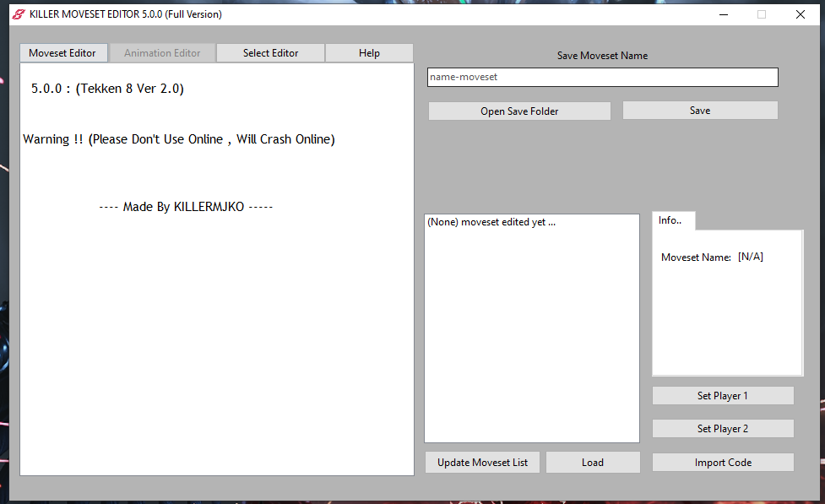Click the '5.0.0 : (Tekken 8 Ver 2.0)' text
Viewport: 825px width, 504px height.
pyautogui.click(x=107, y=89)
